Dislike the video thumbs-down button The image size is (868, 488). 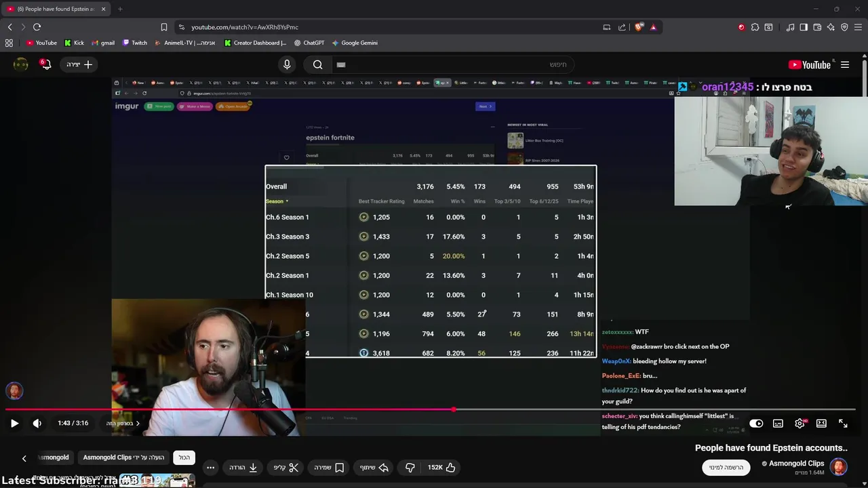point(410,467)
